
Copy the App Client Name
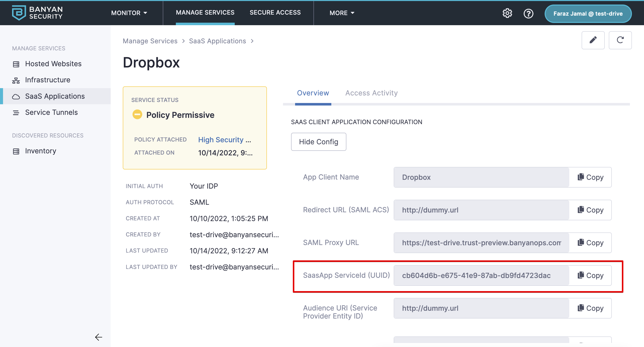pos(590,177)
